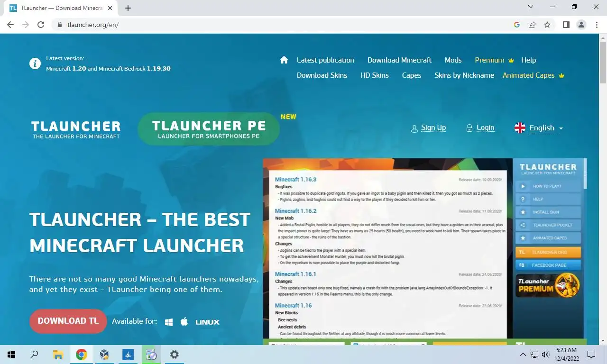The image size is (607, 364).
Task: Open File Explorer from the taskbar
Action: point(58,354)
